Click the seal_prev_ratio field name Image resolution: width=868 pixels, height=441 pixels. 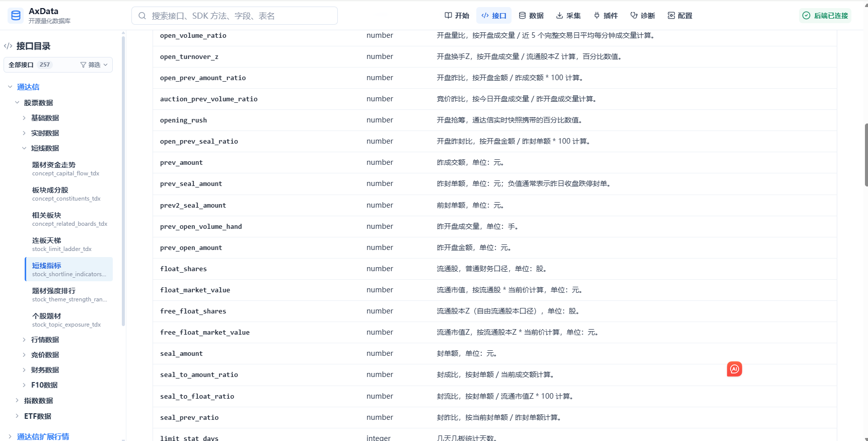click(189, 417)
